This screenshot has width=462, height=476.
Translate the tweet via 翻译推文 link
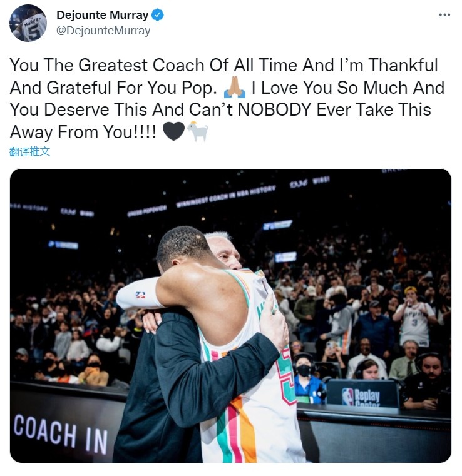click(29, 151)
